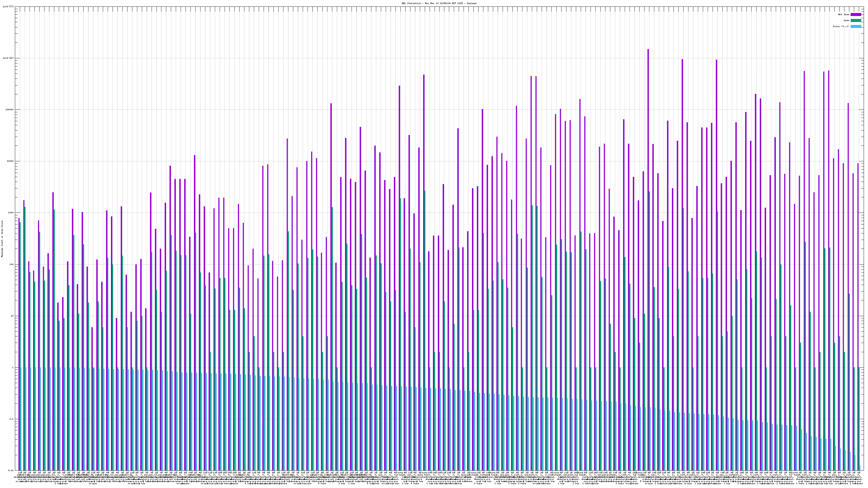Viewport: 868px width, 488px height.
Task: Click the 0.1 y-axis tick label
Action: point(11,419)
